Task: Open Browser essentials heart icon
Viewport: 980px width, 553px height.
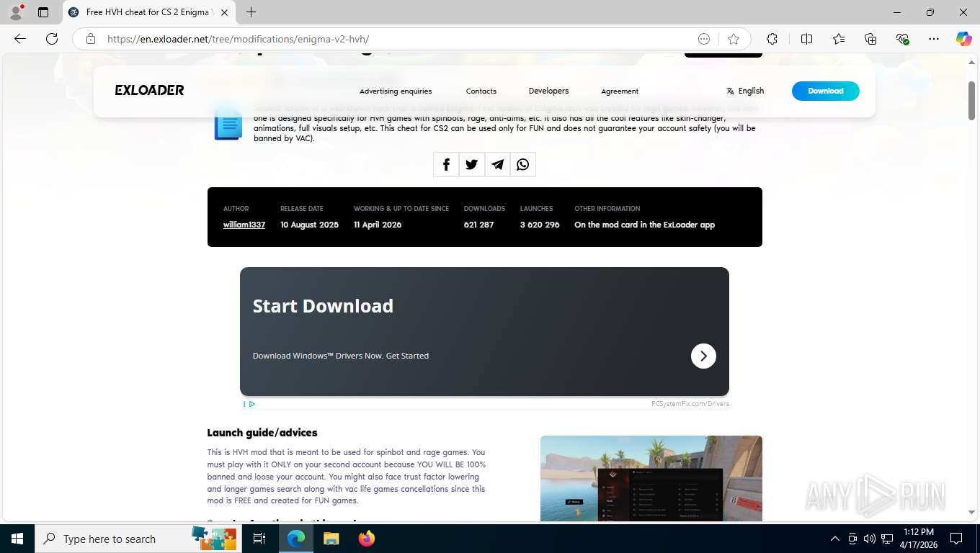Action: tap(902, 39)
